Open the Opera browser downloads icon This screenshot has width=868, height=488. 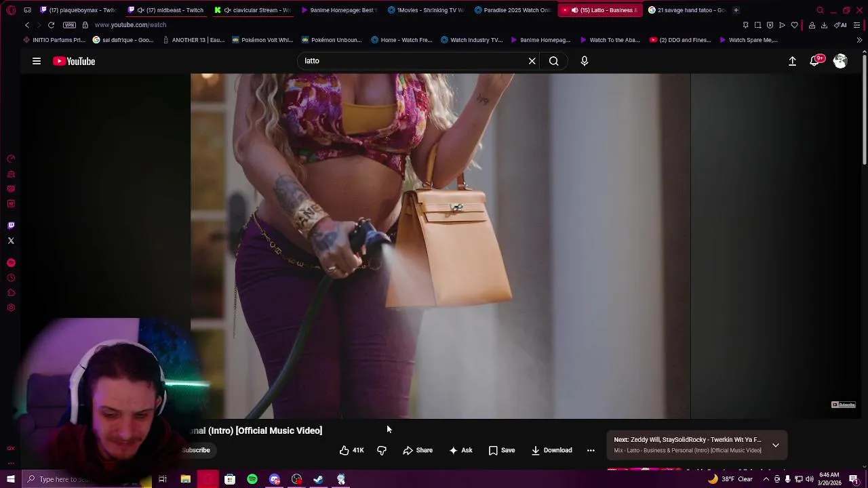point(824,25)
